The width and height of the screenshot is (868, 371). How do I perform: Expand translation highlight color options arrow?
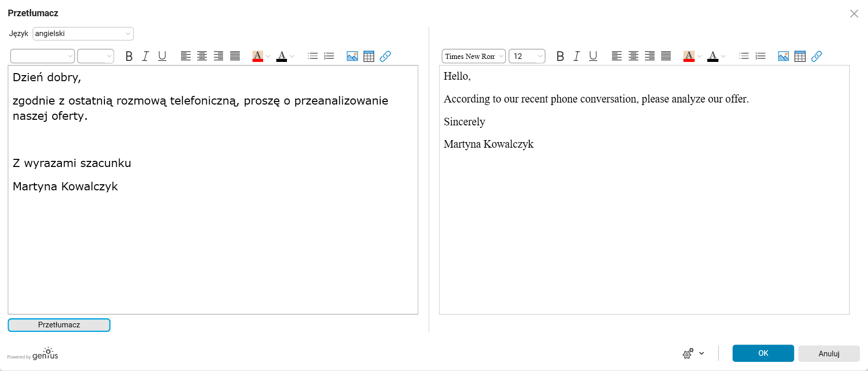pos(699,56)
